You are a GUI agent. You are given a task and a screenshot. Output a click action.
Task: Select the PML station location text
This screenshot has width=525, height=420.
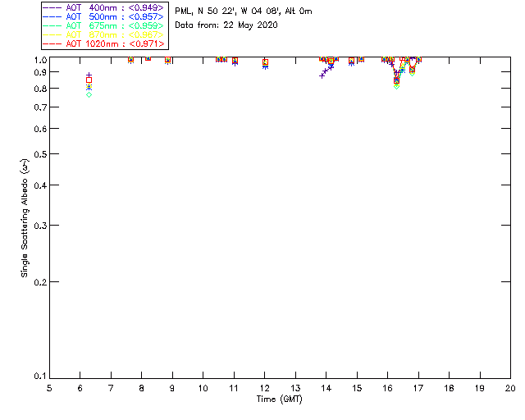pyautogui.click(x=244, y=11)
